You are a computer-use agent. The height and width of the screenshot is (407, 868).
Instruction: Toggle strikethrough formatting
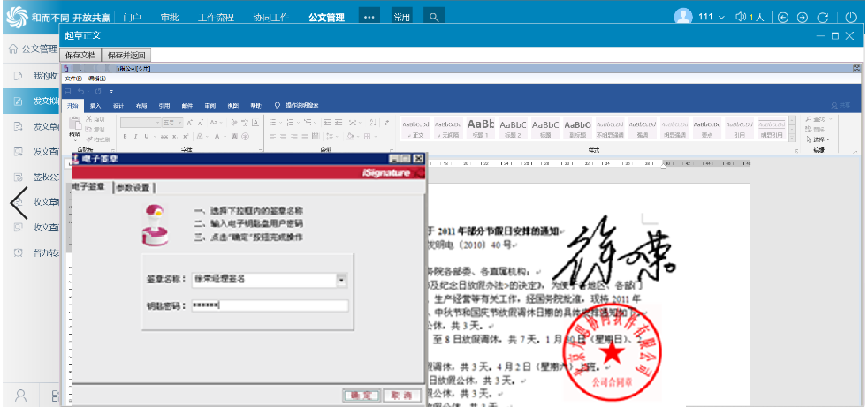164,137
